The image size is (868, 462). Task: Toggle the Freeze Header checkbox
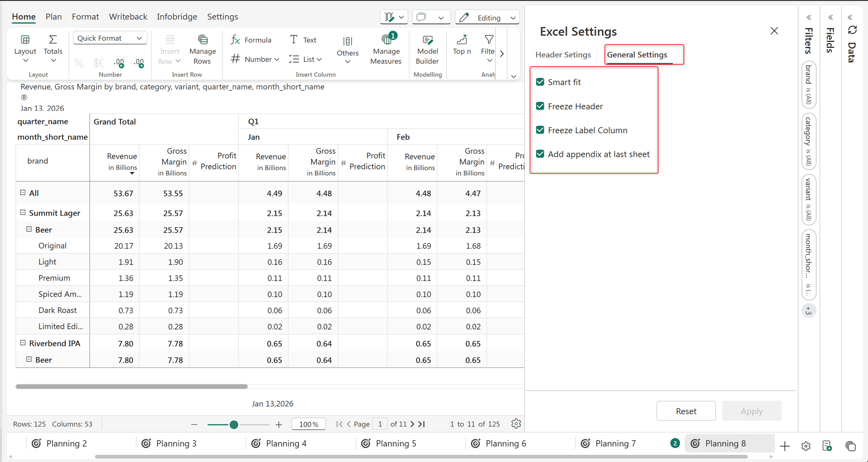point(540,106)
